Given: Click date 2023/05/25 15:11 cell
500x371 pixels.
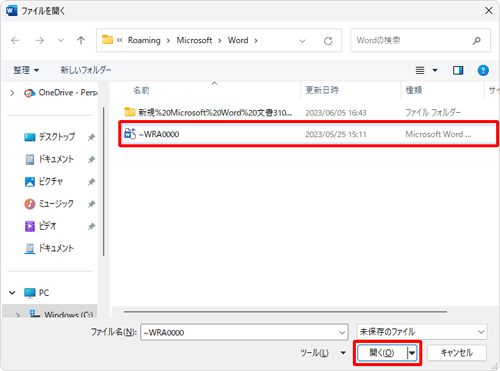Looking at the screenshot, I should tap(336, 134).
